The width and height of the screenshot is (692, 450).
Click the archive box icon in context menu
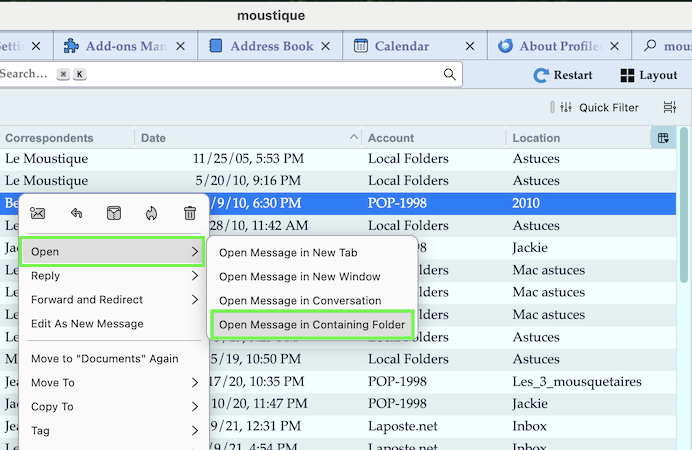click(114, 213)
